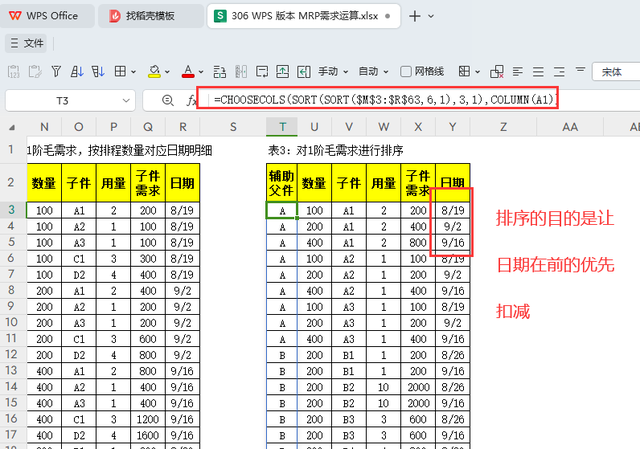Sort descending with the bars-down icon

[98, 72]
